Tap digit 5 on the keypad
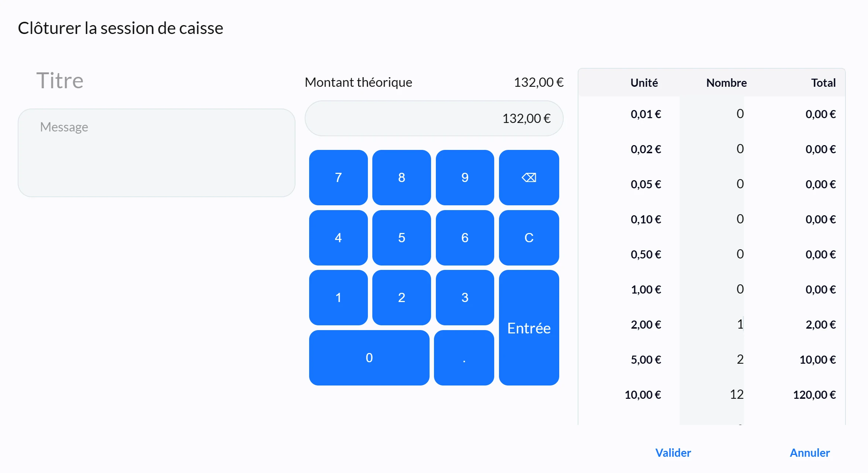This screenshot has width=868, height=473. (401, 238)
